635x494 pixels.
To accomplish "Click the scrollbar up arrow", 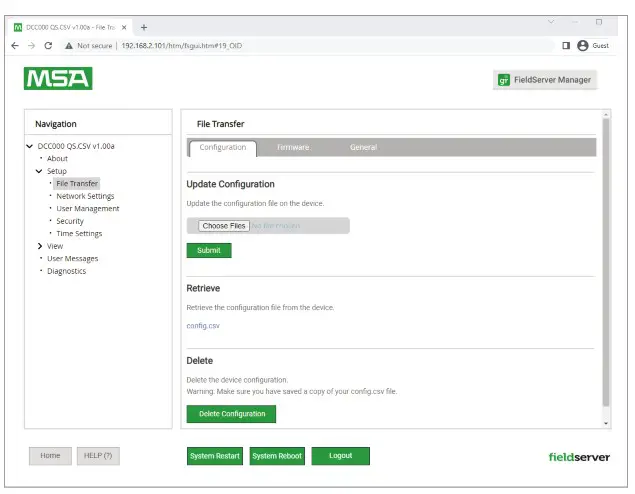I will (606, 115).
